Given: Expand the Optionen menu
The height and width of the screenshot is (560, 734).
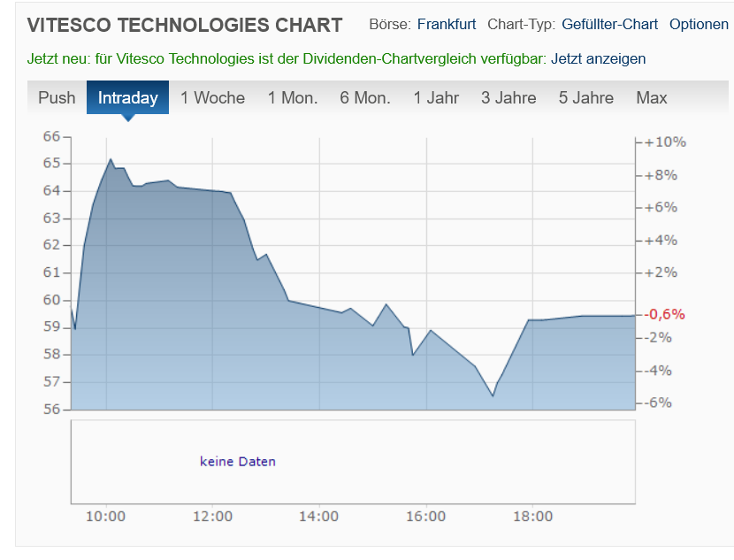Looking at the screenshot, I should 699,24.
